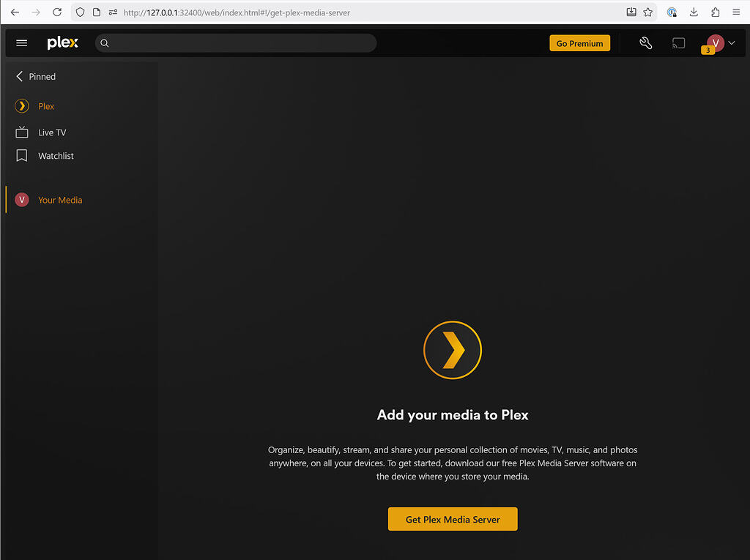This screenshot has height=560, width=750.
Task: Open the Watchlist sidebar icon
Action: [x=21, y=155]
